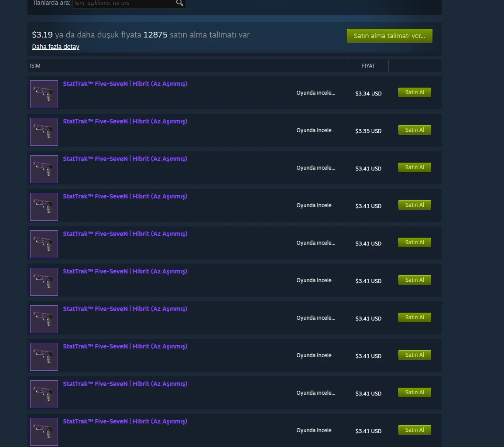
Task: Click 'Satın Al' on third listing
Action: click(x=414, y=167)
